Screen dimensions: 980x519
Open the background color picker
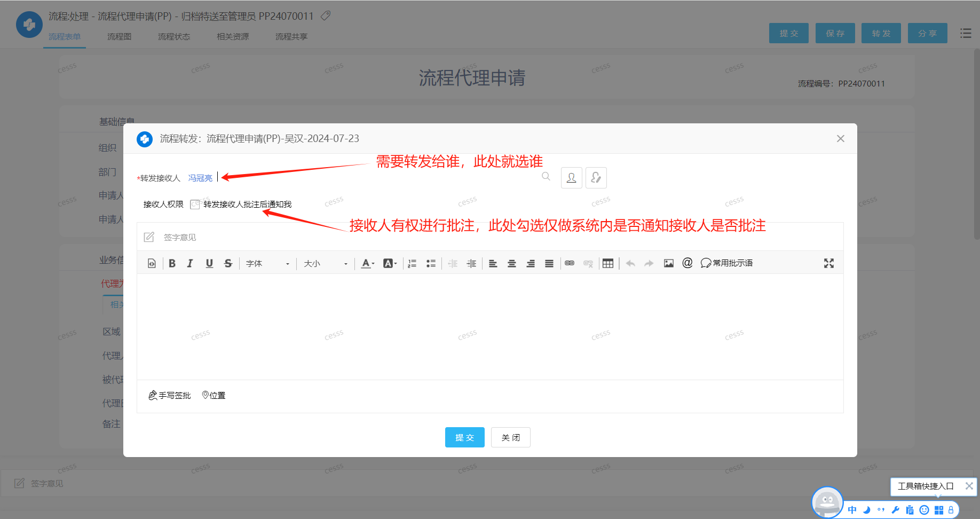pos(390,263)
